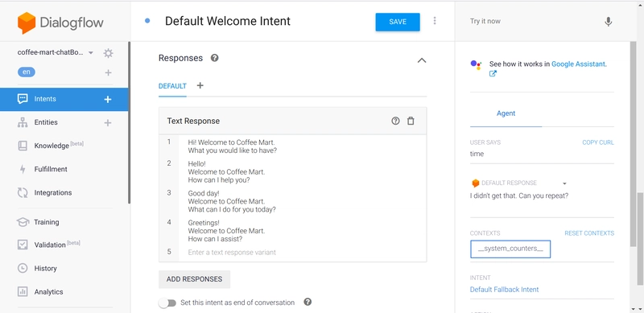Open the Text Response help icon
Screen dimensions: 644x313
coord(395,121)
